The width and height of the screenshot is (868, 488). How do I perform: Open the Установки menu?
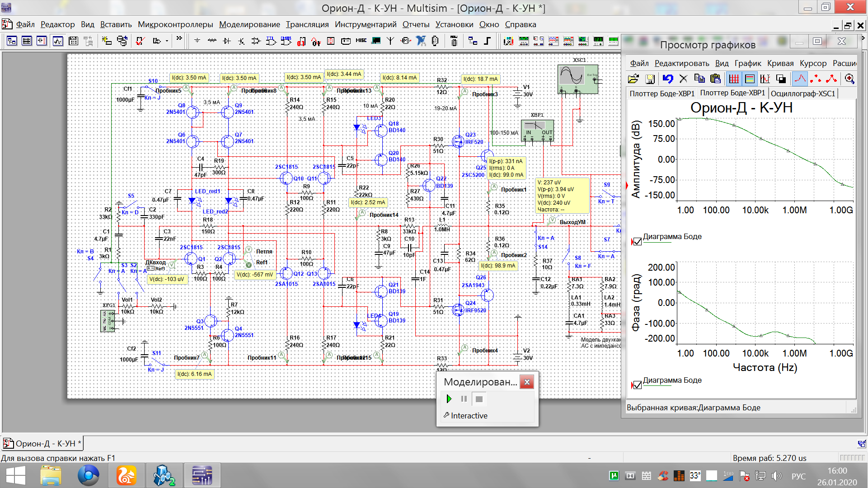pos(454,24)
